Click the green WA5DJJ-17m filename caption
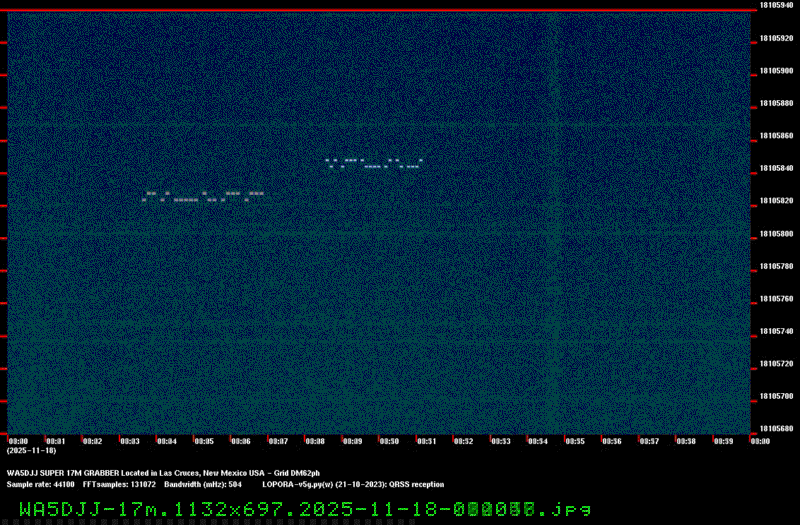 (305, 509)
